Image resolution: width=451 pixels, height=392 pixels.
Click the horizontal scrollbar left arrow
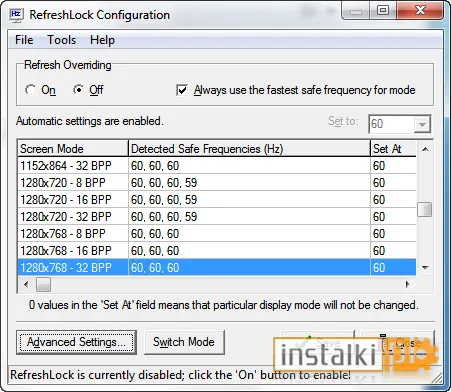pos(26,284)
